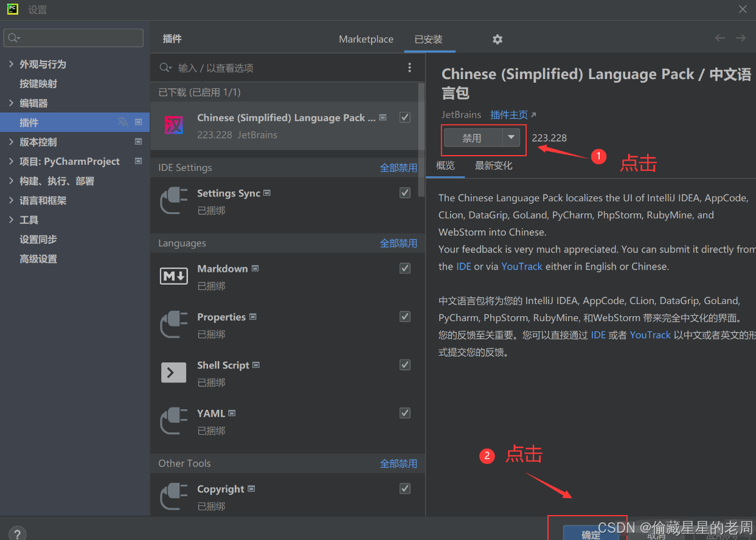Click the bundled badge next to Copyright
The height and width of the screenshot is (540, 756).
[x=251, y=489]
